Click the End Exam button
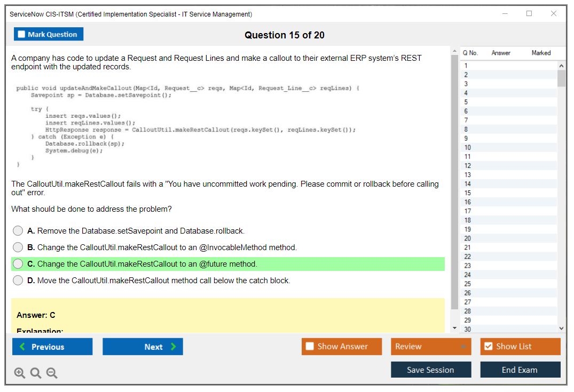 coord(520,370)
